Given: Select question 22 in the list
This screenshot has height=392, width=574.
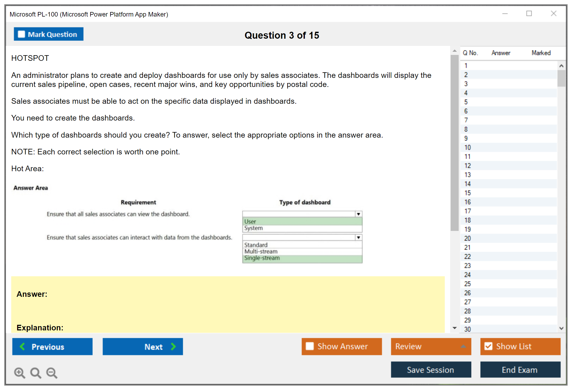Looking at the screenshot, I should (467, 257).
